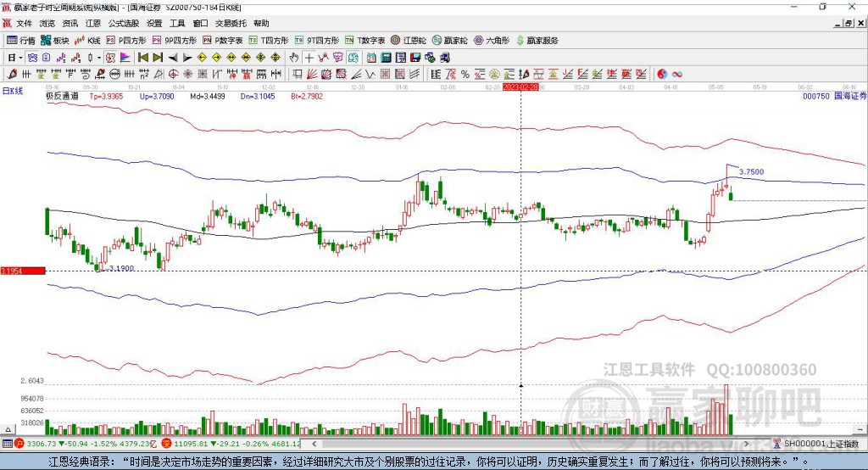Click the black right arrow icon
The height and width of the screenshot is (470, 868).
[187, 58]
